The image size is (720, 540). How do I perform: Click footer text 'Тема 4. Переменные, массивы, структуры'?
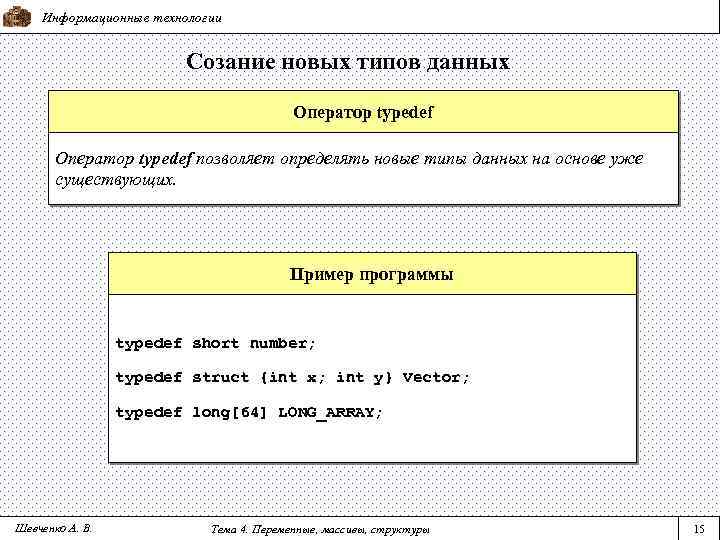tap(321, 529)
